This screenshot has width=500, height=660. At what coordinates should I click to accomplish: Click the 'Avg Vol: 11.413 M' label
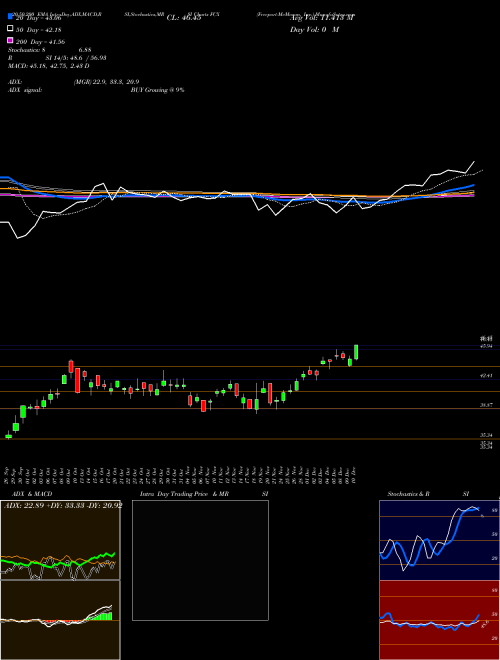click(322, 18)
